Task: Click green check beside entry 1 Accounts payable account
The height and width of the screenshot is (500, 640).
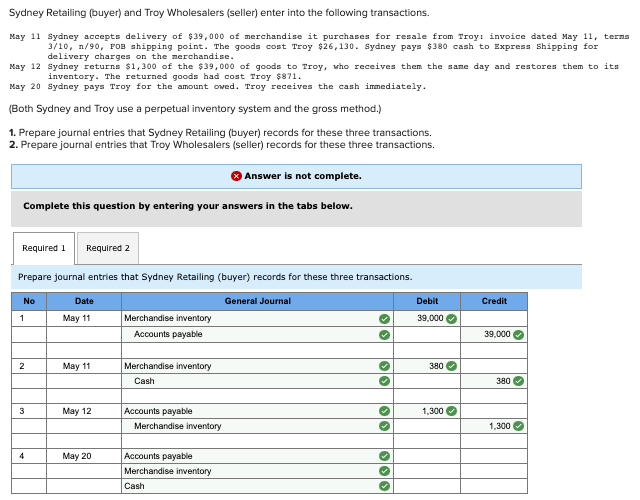Action: tap(384, 335)
